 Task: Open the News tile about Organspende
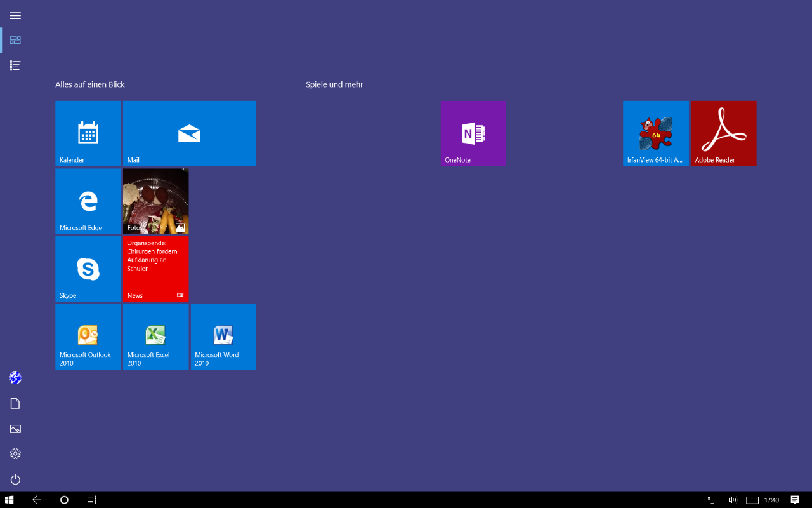[156, 269]
